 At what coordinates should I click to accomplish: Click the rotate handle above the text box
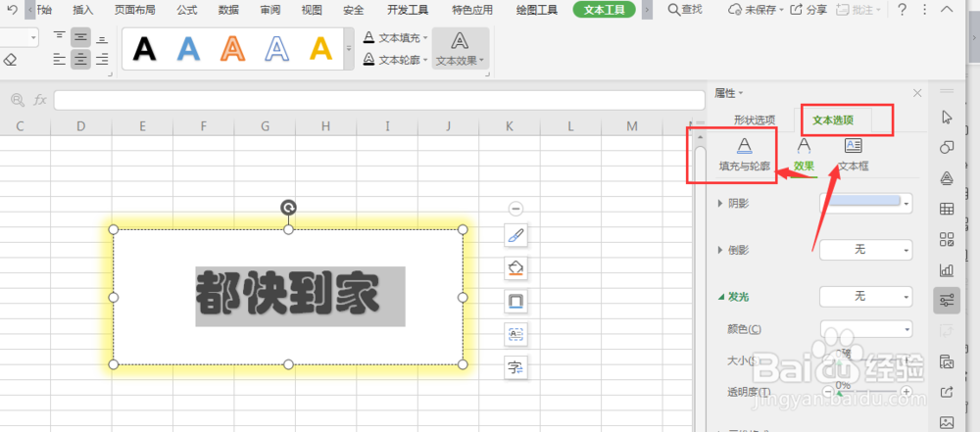pyautogui.click(x=288, y=208)
